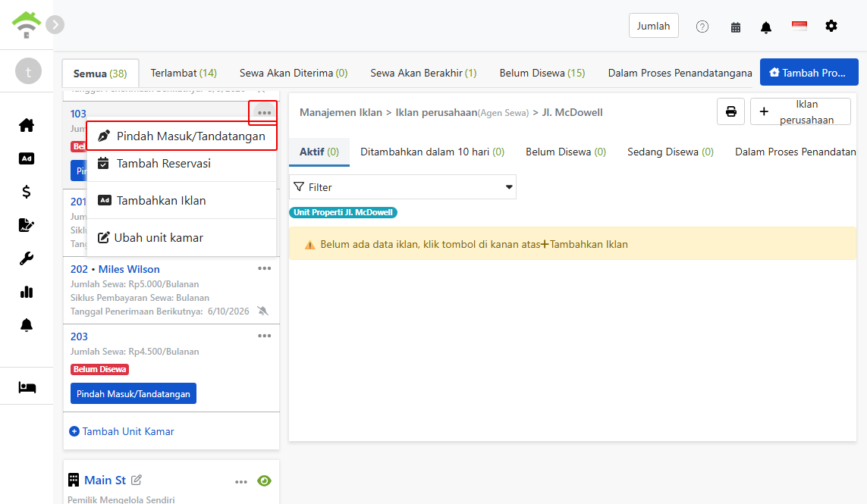Open the contract signing sidebar icon
The width and height of the screenshot is (867, 504).
tap(27, 225)
